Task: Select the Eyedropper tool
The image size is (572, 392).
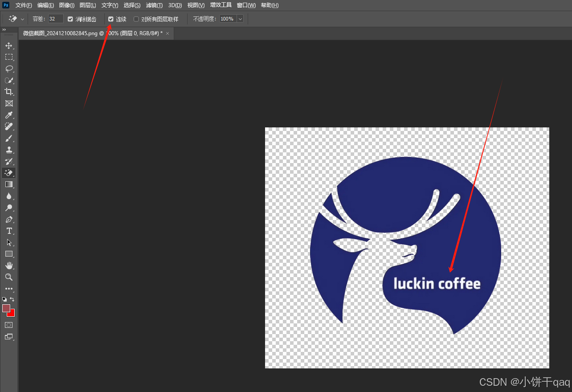Action: (9, 115)
